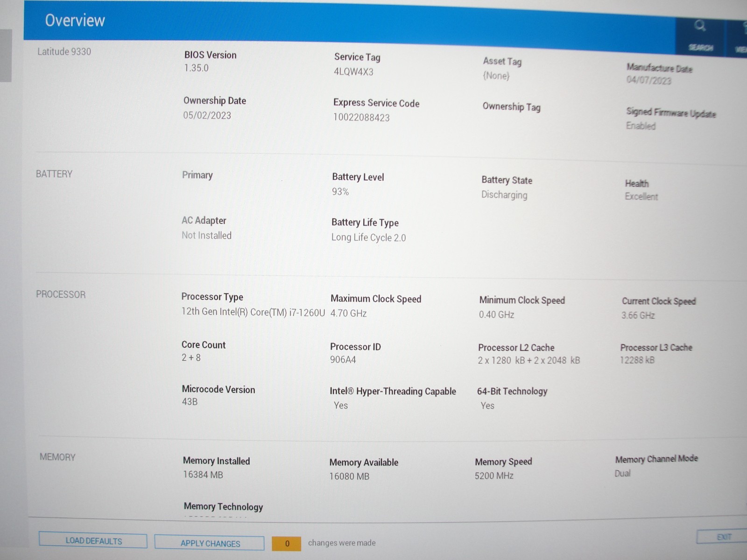
Task: Select the 64-Bit Technology Yes value
Action: click(487, 406)
